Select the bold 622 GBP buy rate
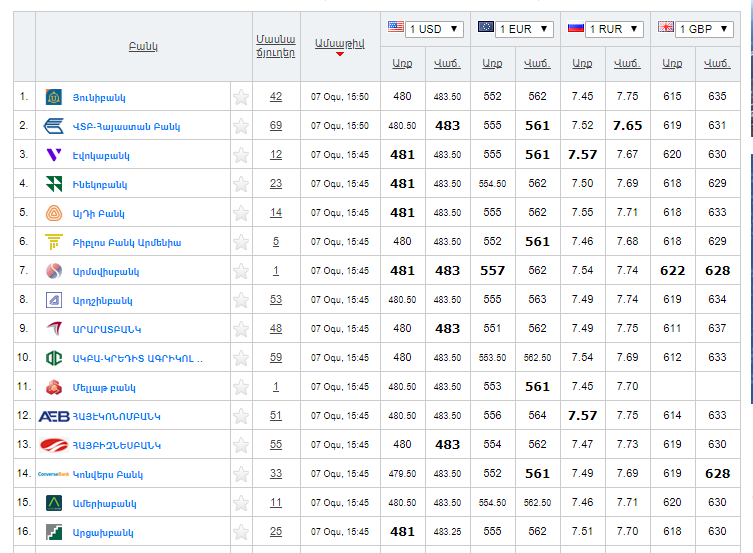Viewport: 753px width, 553px height. tap(672, 271)
